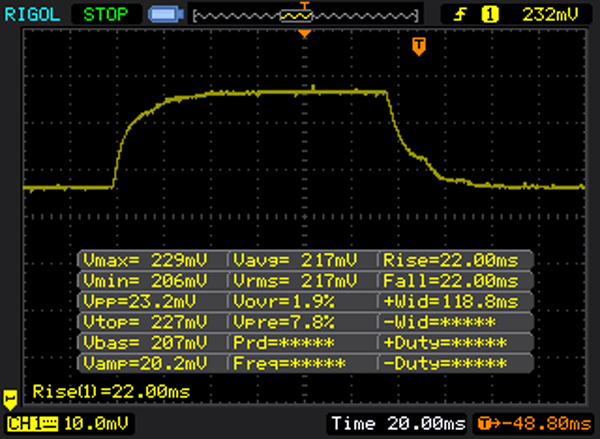Click the -Duty=***** measurement

tap(445, 363)
